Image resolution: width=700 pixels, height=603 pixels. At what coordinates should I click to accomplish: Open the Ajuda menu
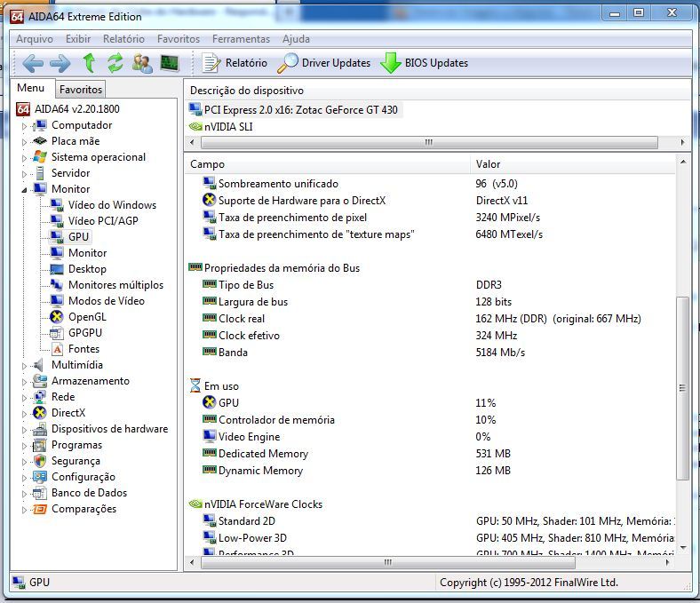pyautogui.click(x=296, y=39)
